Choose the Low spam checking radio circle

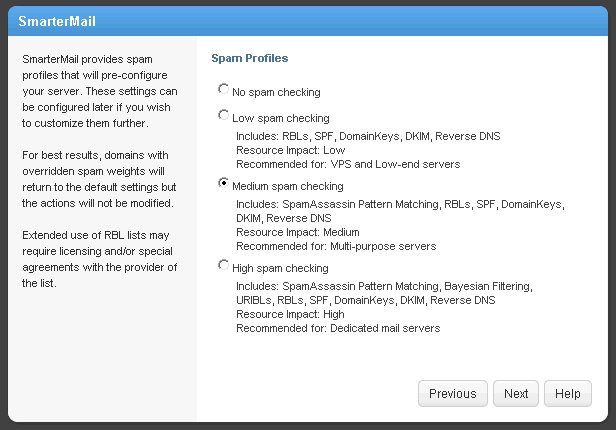click(x=223, y=116)
